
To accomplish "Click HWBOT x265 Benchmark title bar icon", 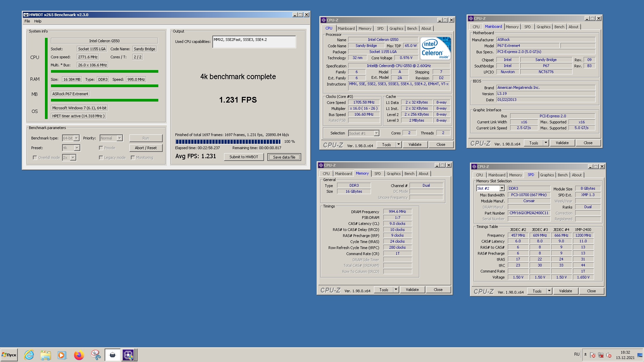I will pos(26,15).
